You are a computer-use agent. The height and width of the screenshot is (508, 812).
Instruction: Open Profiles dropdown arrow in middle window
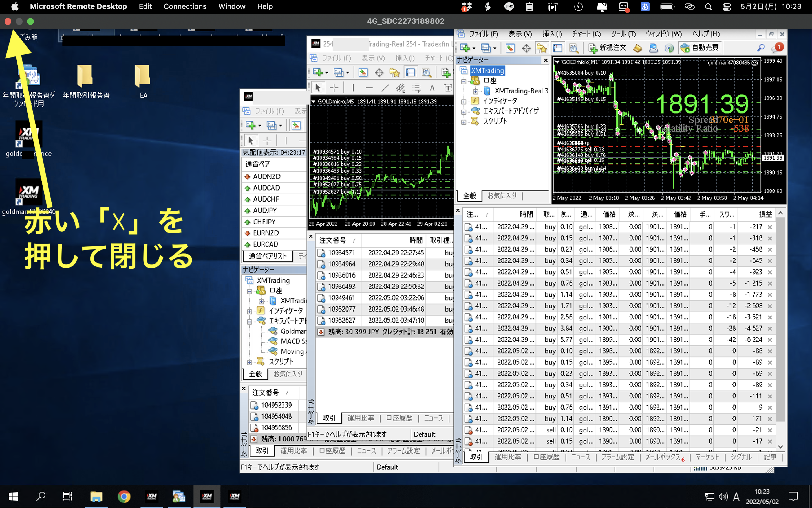pyautogui.click(x=348, y=73)
